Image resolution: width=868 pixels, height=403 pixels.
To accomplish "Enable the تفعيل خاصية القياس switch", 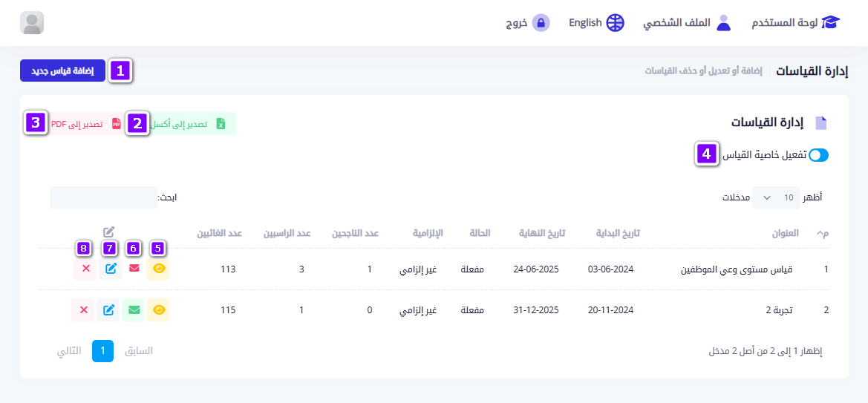I will pos(818,155).
